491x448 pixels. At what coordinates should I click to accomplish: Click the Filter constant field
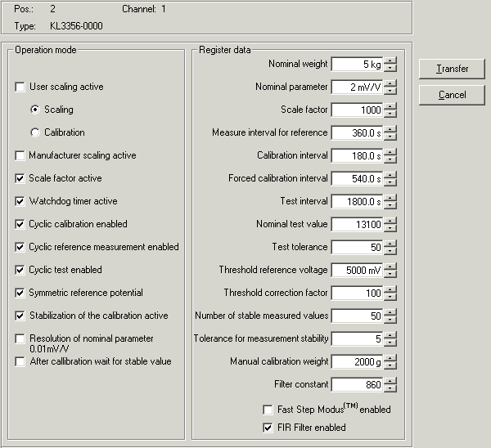357,384
